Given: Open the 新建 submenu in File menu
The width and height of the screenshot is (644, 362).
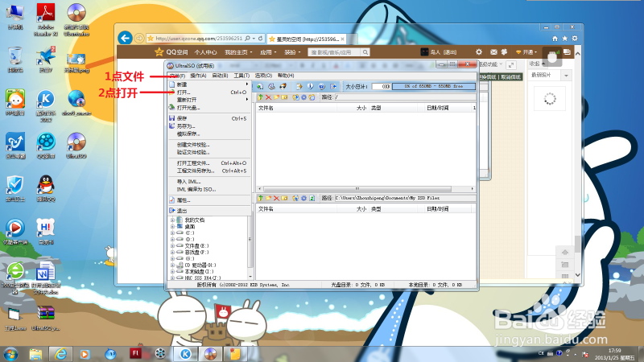Looking at the screenshot, I should (208, 84).
